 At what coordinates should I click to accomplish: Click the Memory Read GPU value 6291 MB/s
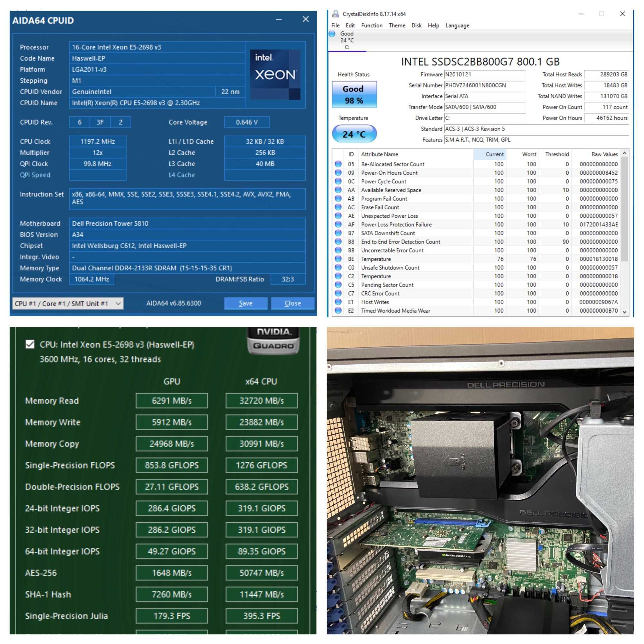point(172,400)
